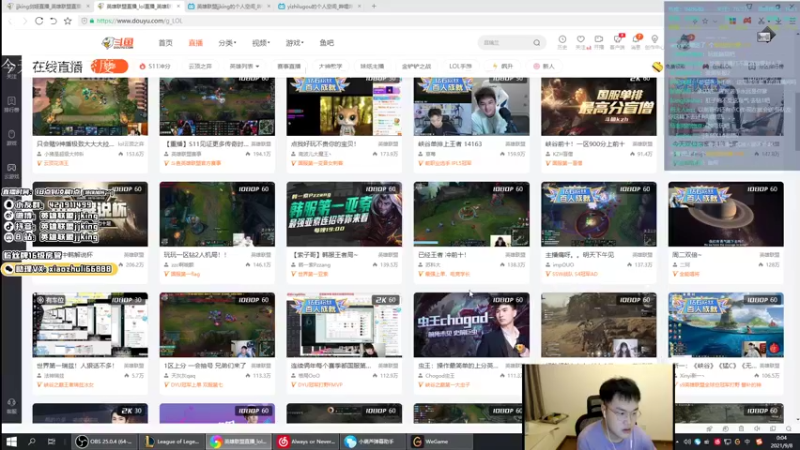
Task: Switch to Always or Never music app
Action: tap(307, 441)
